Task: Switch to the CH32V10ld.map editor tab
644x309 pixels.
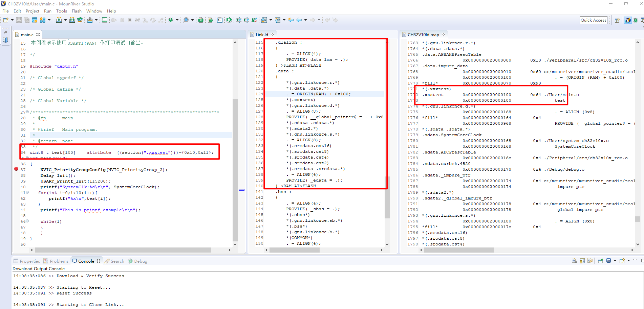Action: 423,34
